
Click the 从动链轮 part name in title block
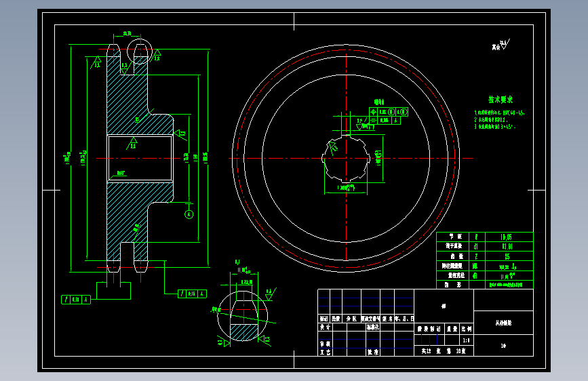click(503, 323)
